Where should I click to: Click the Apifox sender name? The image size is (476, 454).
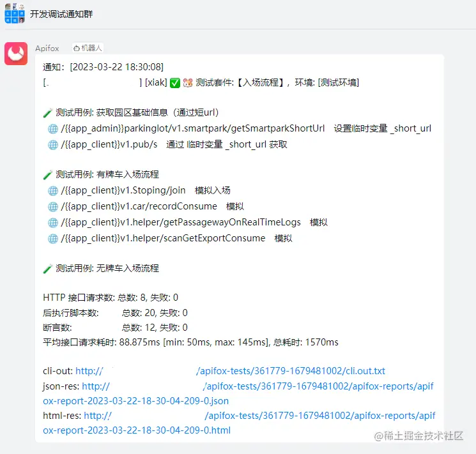tap(47, 49)
